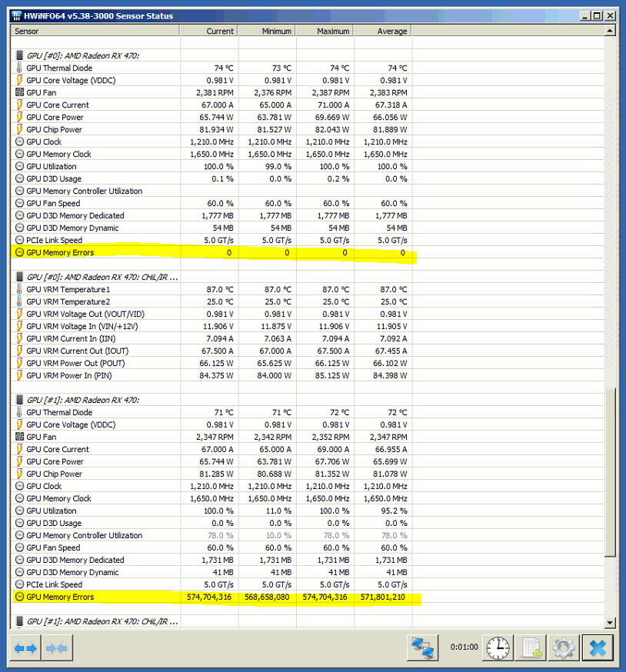Click the HWiNFO64 title bar app icon
The image size is (626, 672).
tap(16, 16)
